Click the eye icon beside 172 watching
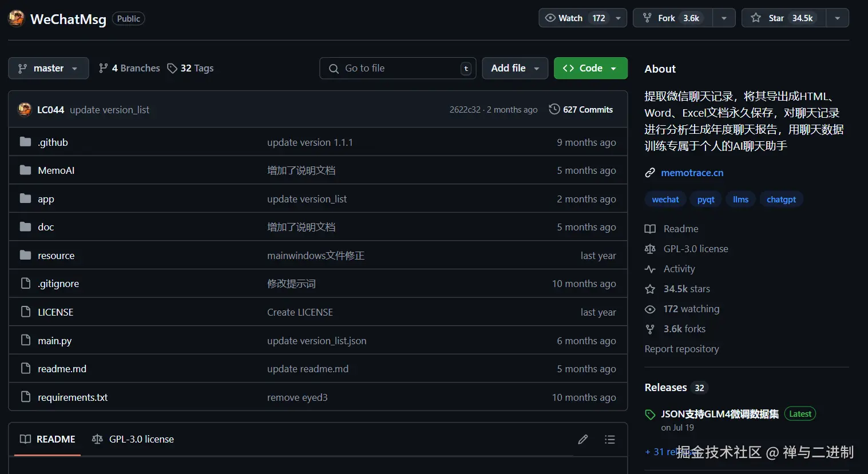 tap(650, 309)
